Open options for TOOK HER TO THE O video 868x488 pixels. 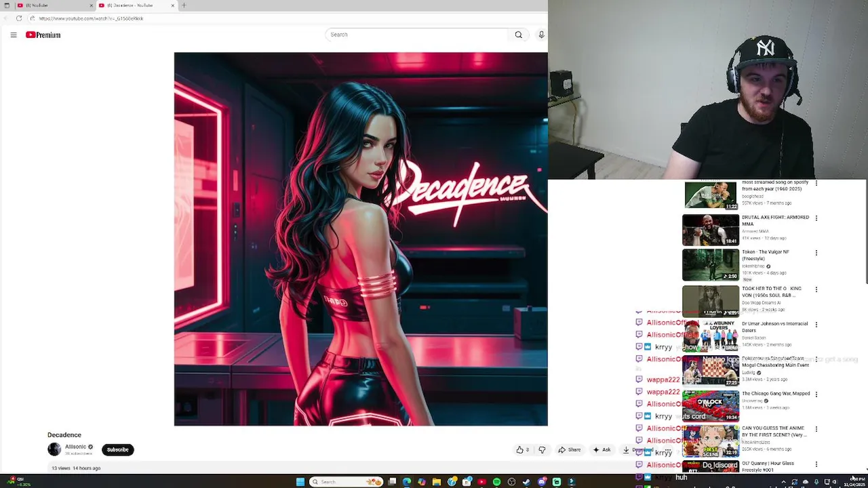click(x=816, y=289)
